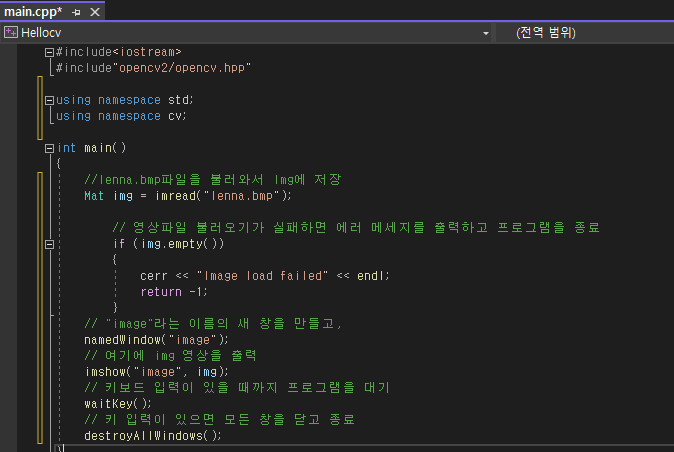The height and width of the screenshot is (452, 674).
Task: Click the "Image load failed" string
Action: 262,276
